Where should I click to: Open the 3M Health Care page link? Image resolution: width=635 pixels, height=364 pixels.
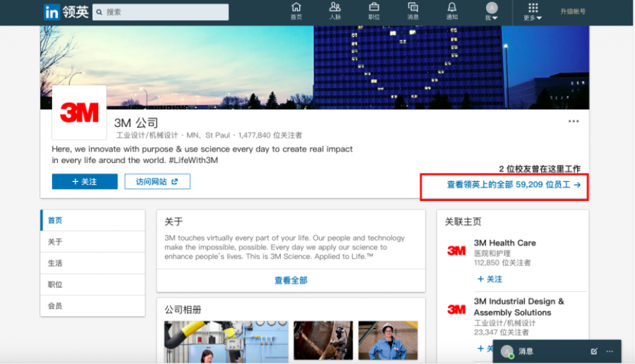(x=504, y=243)
